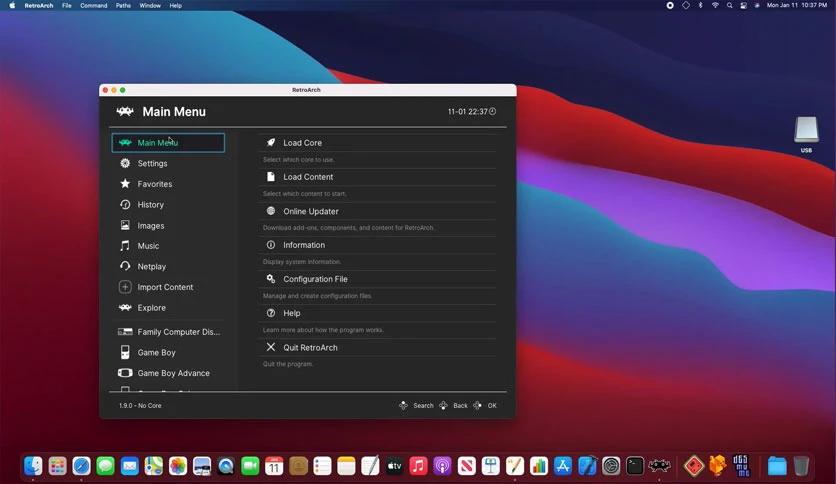Open the Window menu in the menu bar
The width and height of the screenshot is (836, 484).
pyautogui.click(x=150, y=5)
